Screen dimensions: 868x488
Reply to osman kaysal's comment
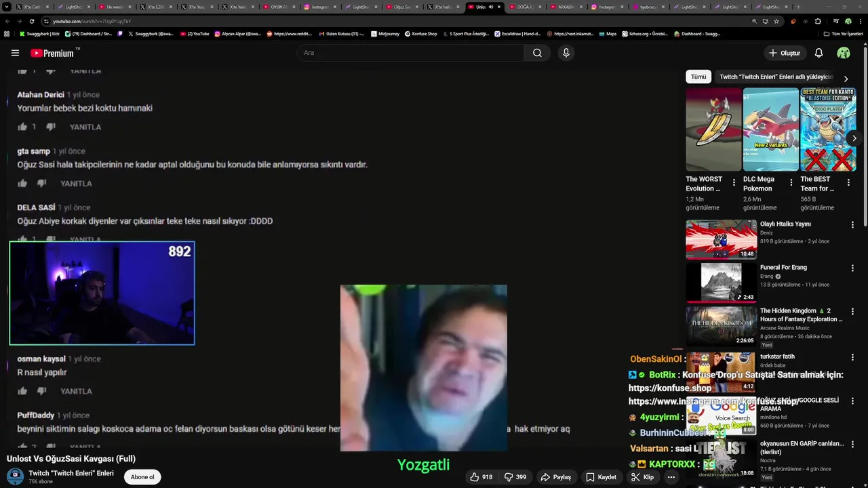tap(76, 391)
